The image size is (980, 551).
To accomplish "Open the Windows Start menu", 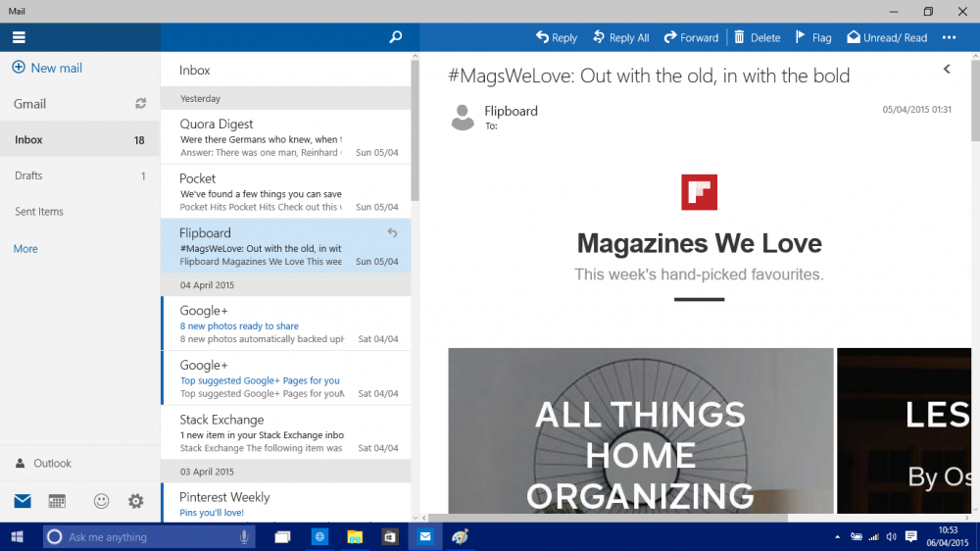I will coord(18,536).
